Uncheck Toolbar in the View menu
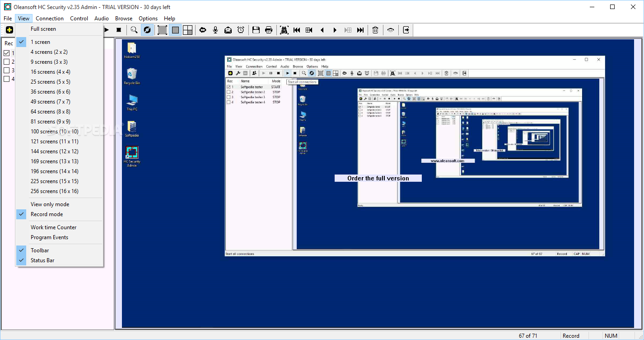This screenshot has height=340, width=644. pos(60,250)
